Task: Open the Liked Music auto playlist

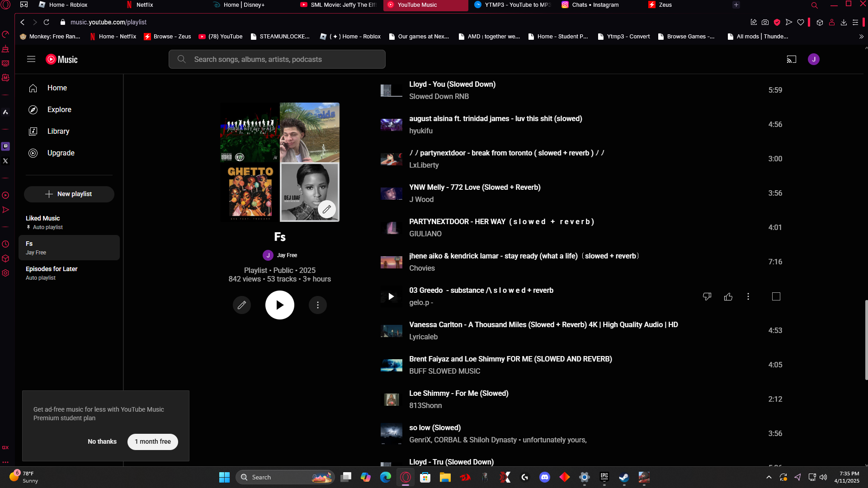Action: [69, 222]
